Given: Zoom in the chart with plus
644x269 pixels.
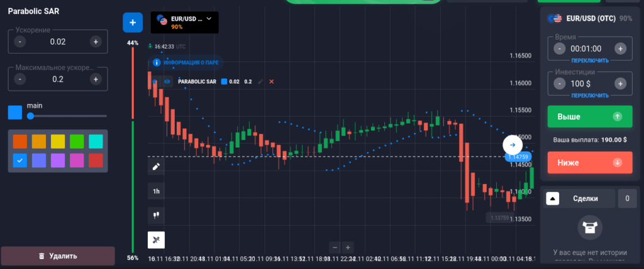Looking at the screenshot, I should [x=348, y=247].
